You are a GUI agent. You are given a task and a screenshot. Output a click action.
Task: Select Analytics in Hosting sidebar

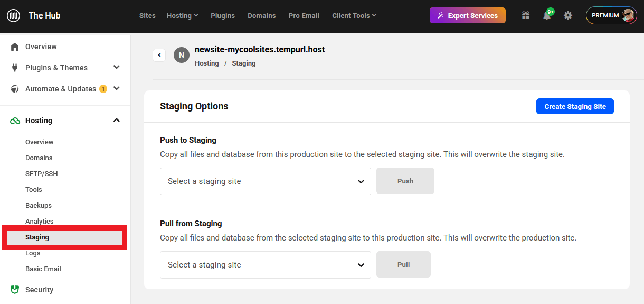pyautogui.click(x=40, y=221)
